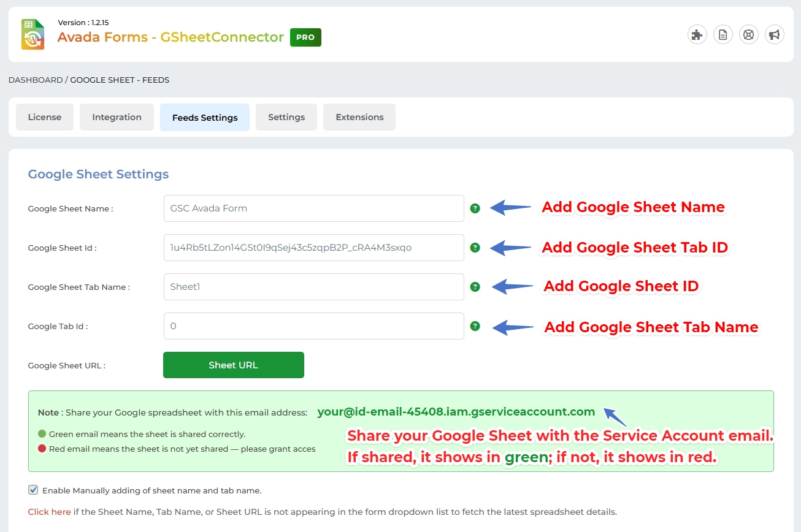Image resolution: width=801 pixels, height=532 pixels.
Task: Open the License tab
Action: (x=44, y=116)
